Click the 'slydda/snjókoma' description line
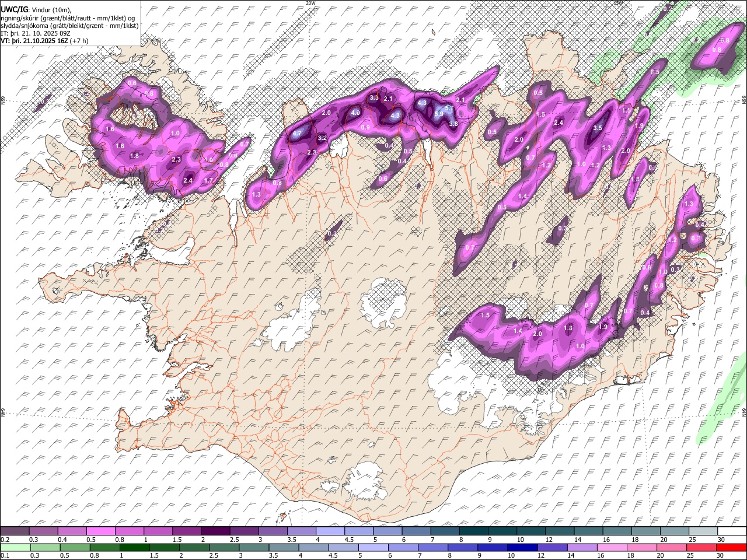The image size is (747, 560). 69,25
